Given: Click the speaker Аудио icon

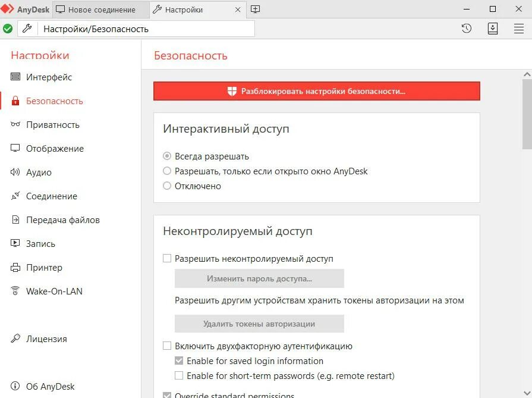Looking at the screenshot, I should [x=15, y=172].
